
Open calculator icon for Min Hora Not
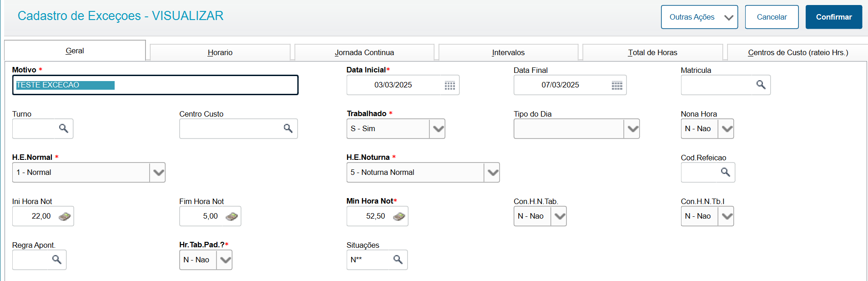coord(399,216)
